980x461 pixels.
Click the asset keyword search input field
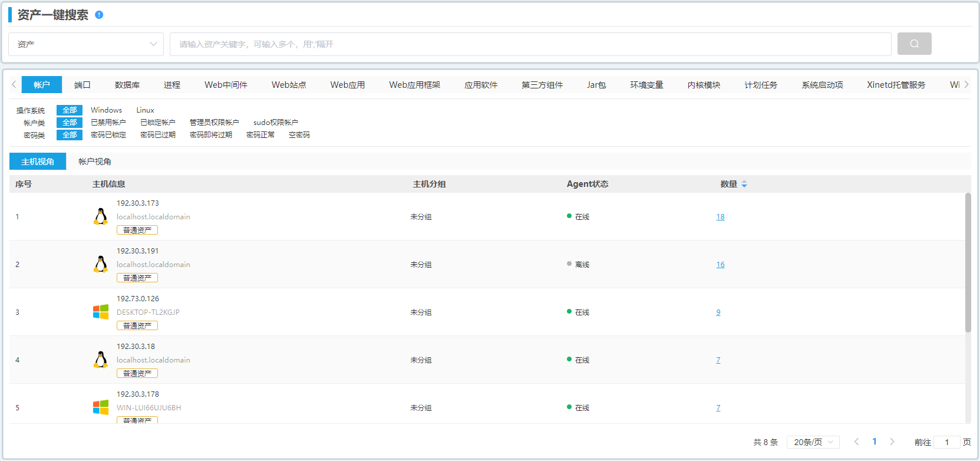coord(530,44)
